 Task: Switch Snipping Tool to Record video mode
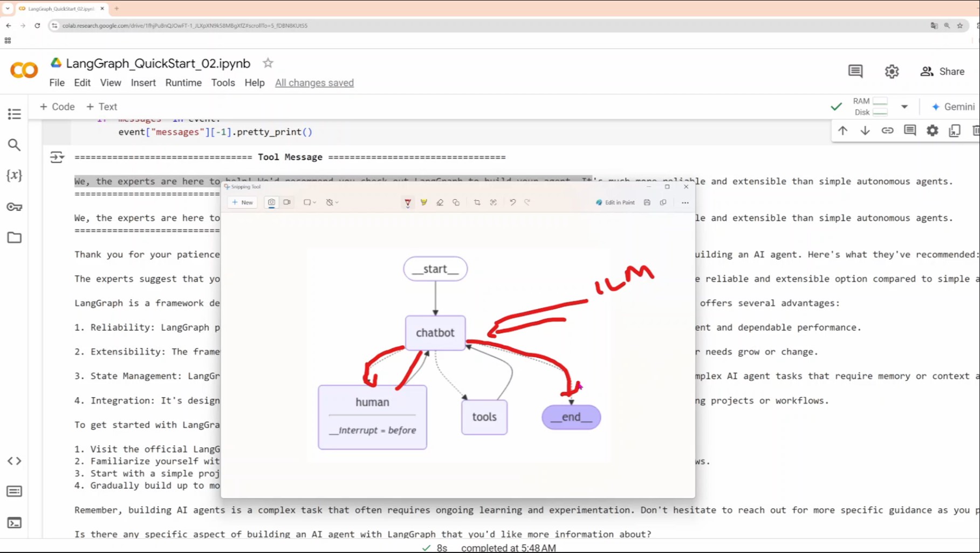coord(287,202)
